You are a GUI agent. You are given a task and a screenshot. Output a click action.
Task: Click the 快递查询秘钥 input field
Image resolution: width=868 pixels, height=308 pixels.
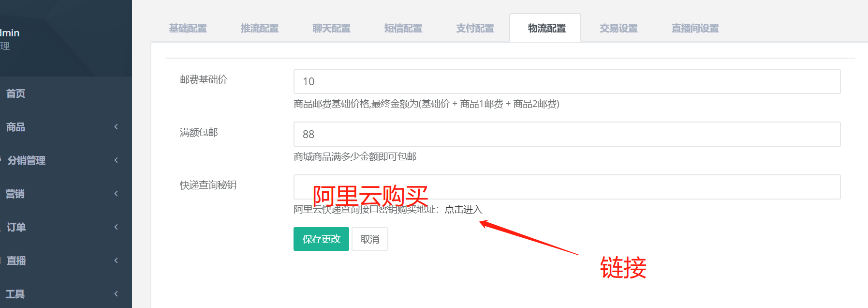[x=567, y=187]
